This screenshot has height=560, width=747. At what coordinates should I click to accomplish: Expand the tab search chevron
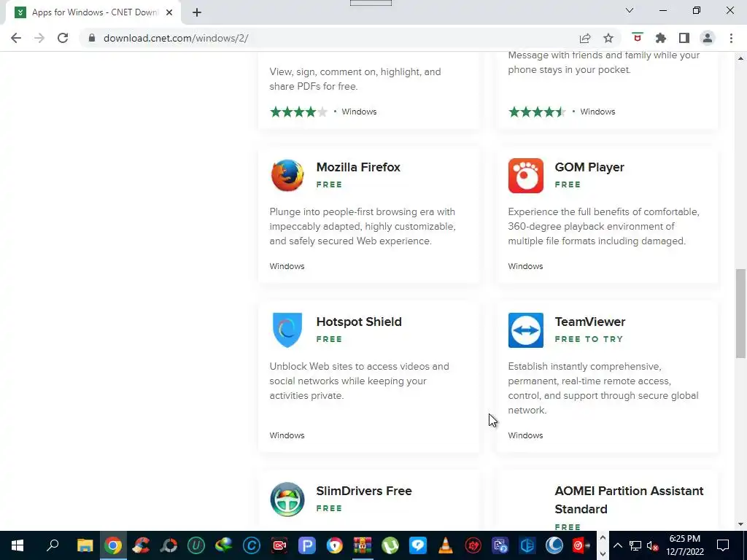(x=630, y=10)
